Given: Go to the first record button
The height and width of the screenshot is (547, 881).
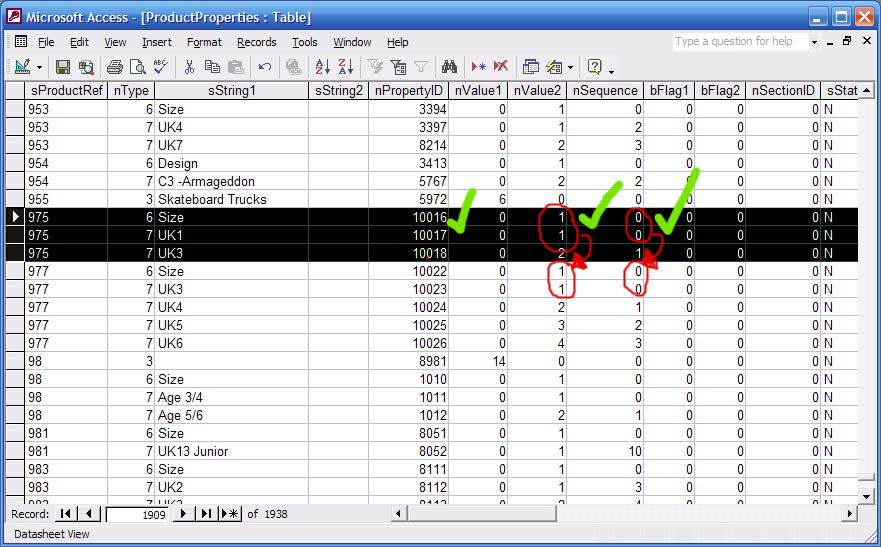Looking at the screenshot, I should point(67,513).
